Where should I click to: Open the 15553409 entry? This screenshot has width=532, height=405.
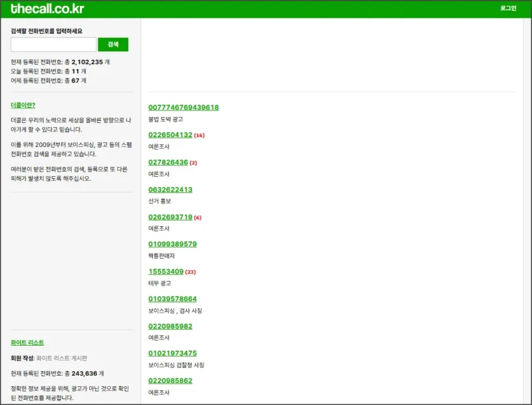[x=166, y=271]
